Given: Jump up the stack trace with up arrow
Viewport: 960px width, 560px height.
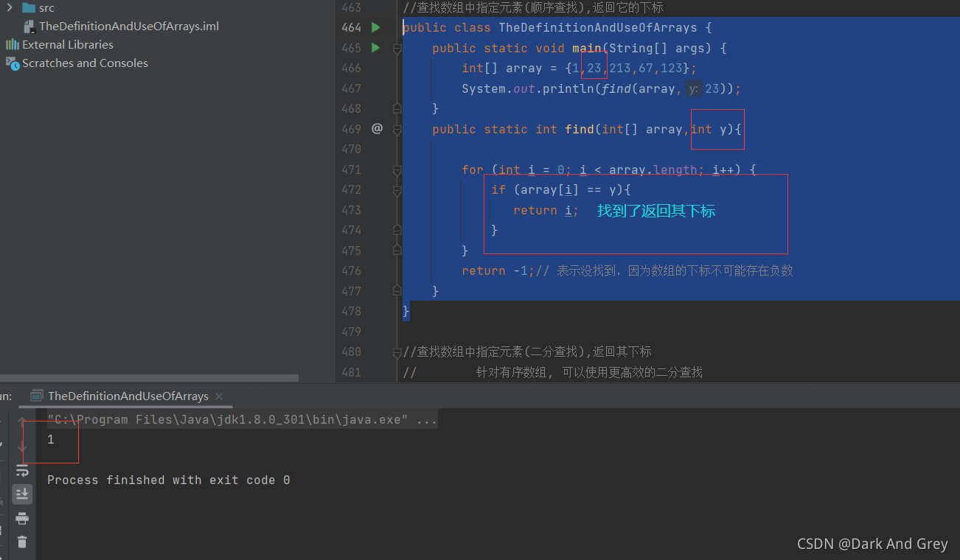Looking at the screenshot, I should point(22,421).
